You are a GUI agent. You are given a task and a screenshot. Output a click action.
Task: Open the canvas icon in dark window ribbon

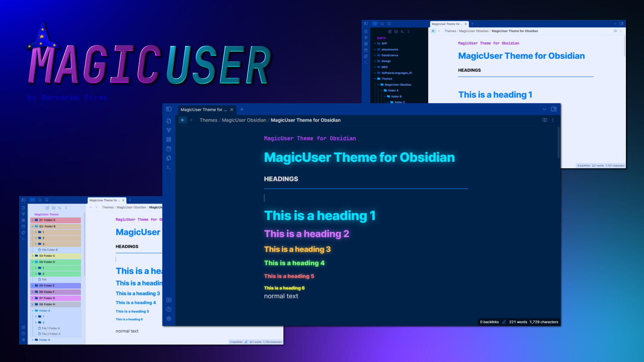tap(169, 139)
